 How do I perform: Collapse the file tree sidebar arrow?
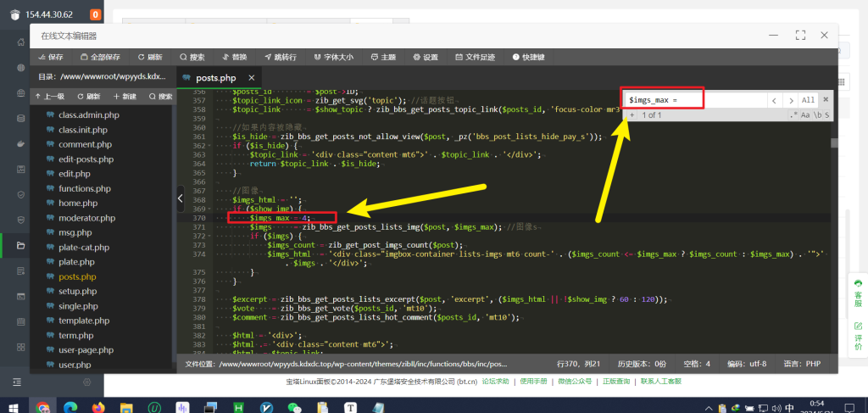point(180,198)
